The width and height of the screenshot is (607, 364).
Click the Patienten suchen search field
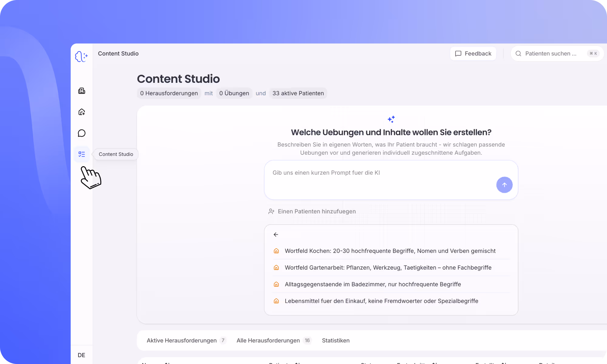click(551, 53)
